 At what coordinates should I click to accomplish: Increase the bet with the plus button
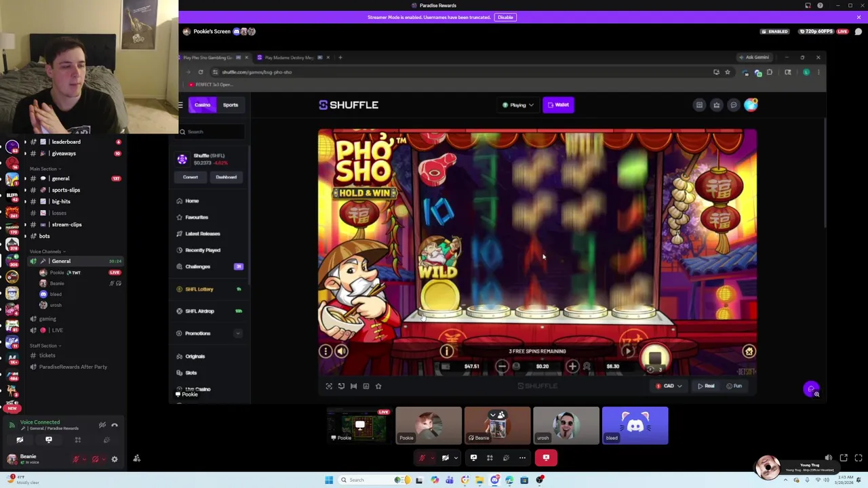click(572, 367)
